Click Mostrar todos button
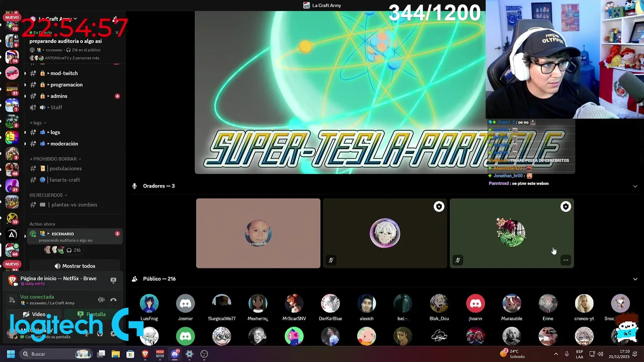This screenshot has height=362, width=644. 74,266
